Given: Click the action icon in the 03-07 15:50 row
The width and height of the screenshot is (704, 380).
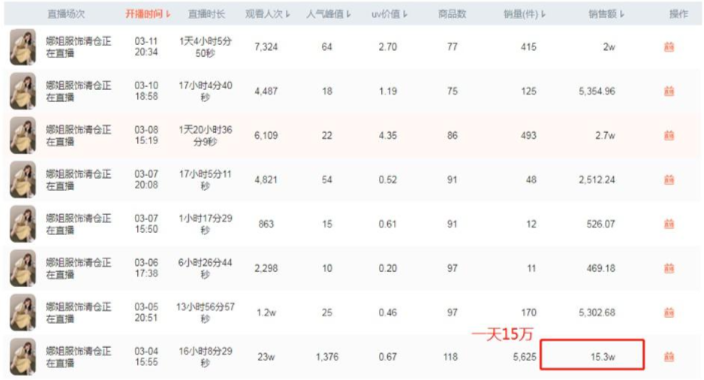Looking at the screenshot, I should [669, 224].
